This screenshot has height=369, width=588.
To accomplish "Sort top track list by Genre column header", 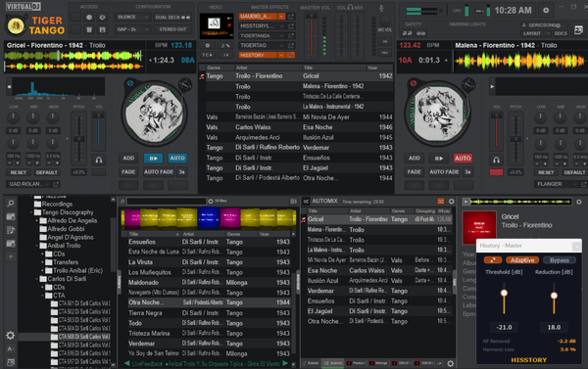I will (220, 68).
